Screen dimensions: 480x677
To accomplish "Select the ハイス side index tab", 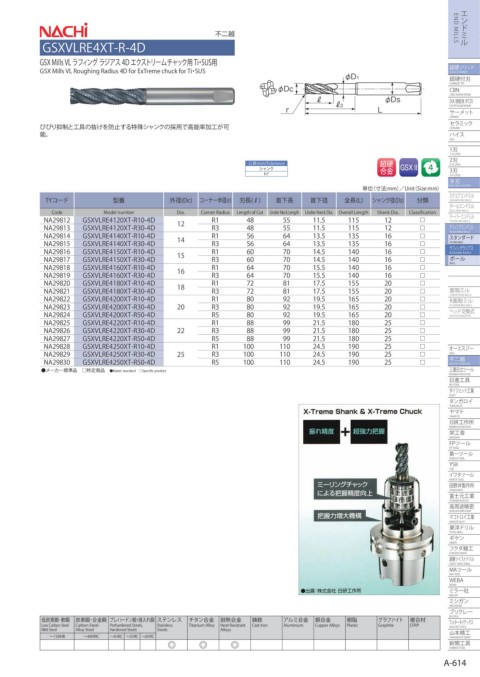I will coord(464,136).
